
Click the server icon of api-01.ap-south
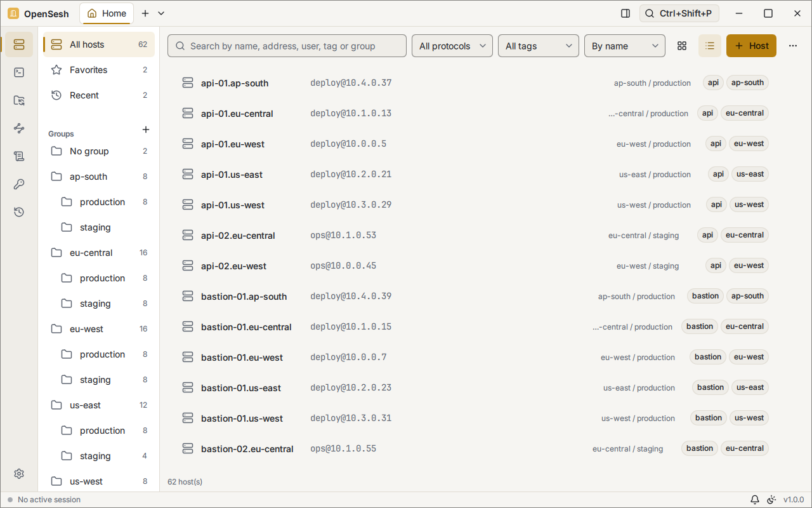pyautogui.click(x=188, y=83)
